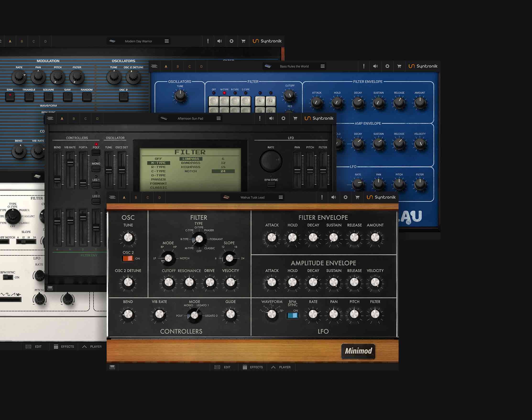532x420 pixels.
Task: Click filter TYPE knob in Minimod
Action: pyautogui.click(x=199, y=239)
